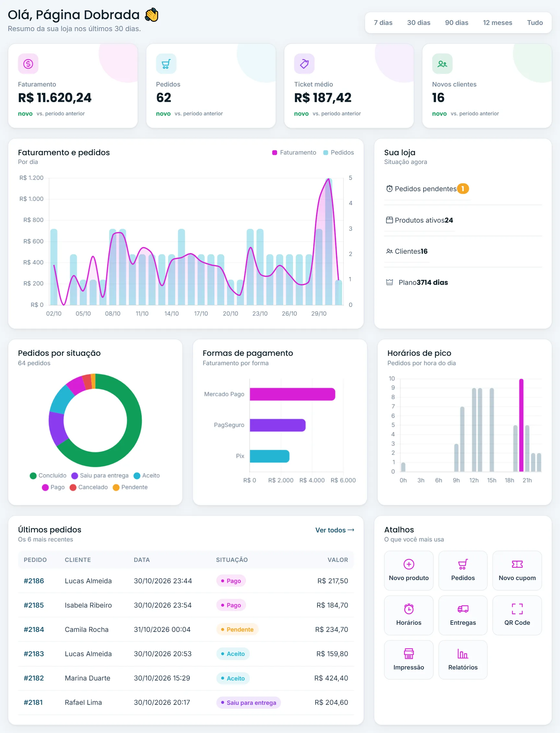Screen dimensions: 560x733
Task: Toggle Cancelado legend in donut chart
Action: point(89,487)
